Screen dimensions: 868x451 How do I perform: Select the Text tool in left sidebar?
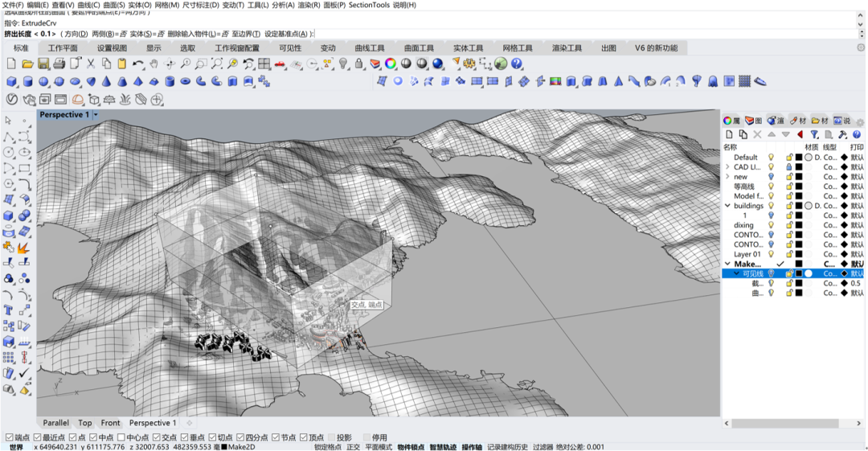pos(8,310)
